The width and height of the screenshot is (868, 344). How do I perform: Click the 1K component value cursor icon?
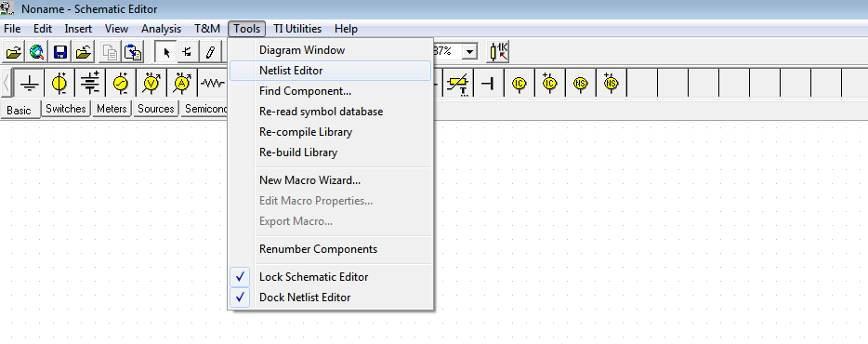pyautogui.click(x=499, y=52)
